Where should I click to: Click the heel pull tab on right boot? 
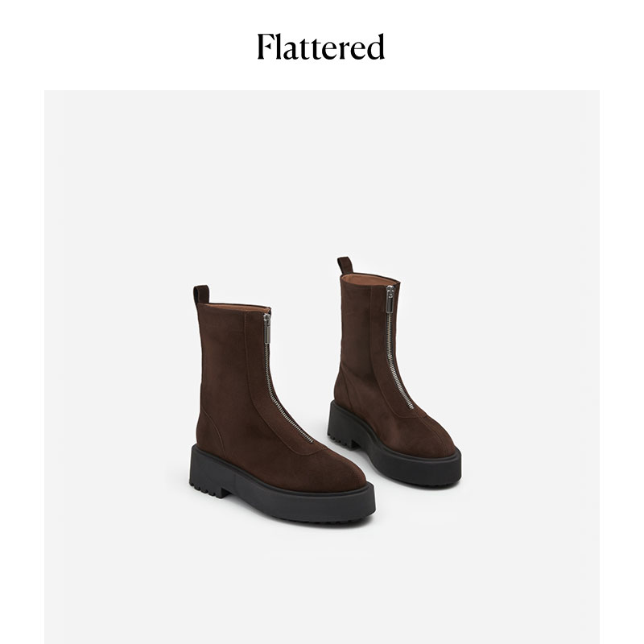click(x=345, y=266)
